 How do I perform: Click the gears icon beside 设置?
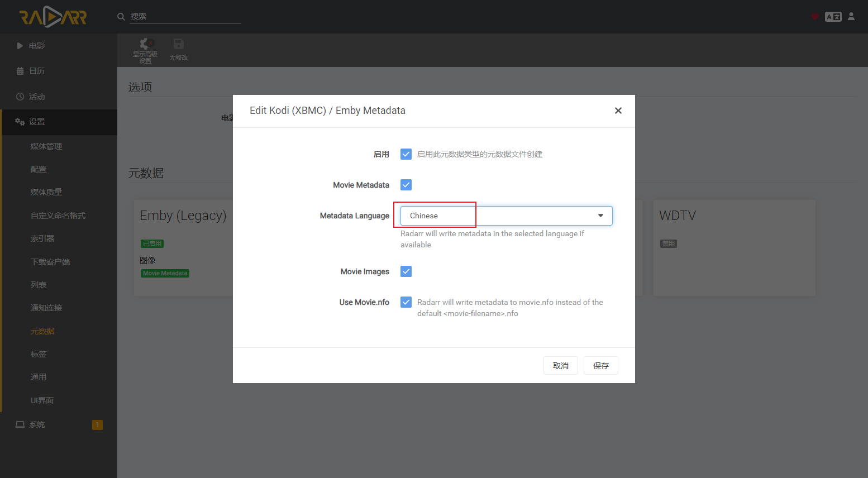point(20,122)
